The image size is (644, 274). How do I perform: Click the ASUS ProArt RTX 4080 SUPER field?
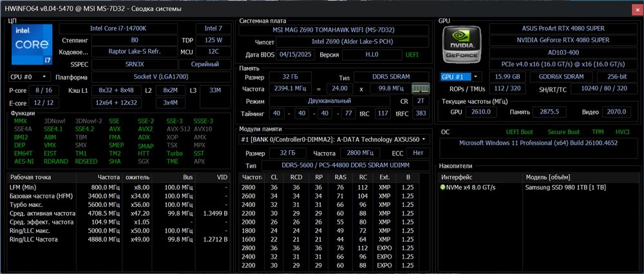tap(563, 28)
